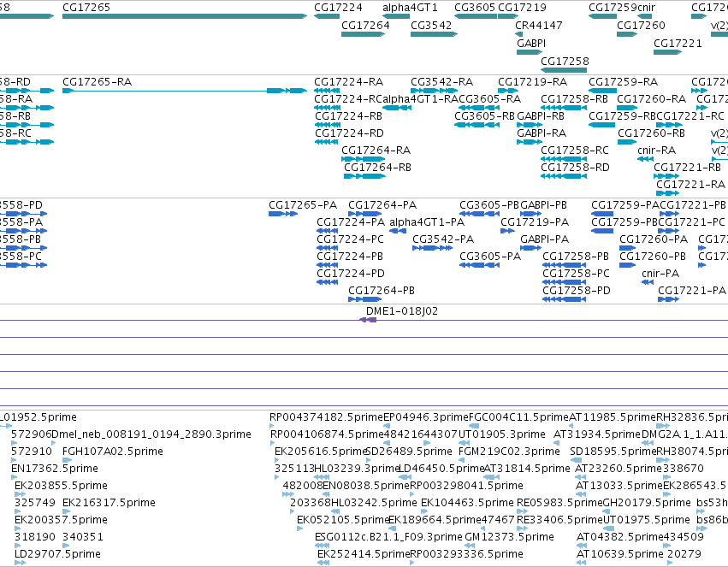Select EST Dmel_neb_008191_0194_2890.3prime

(x=151, y=434)
